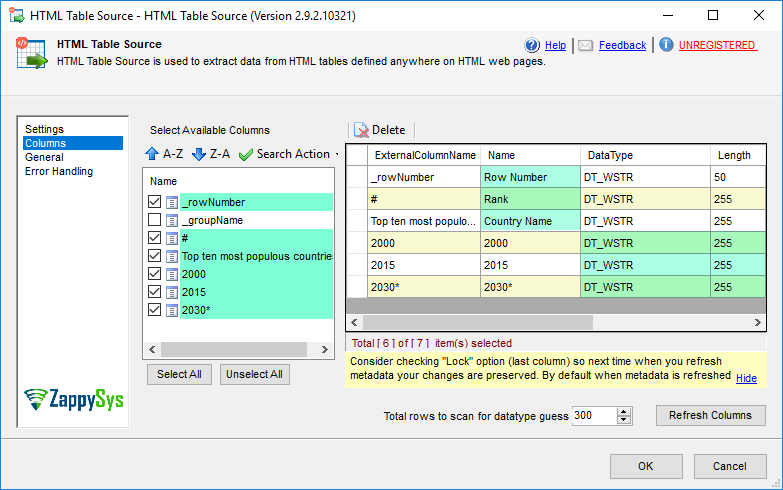Click the green Search Action checkmark icon
The width and height of the screenshot is (783, 490).
pos(246,155)
